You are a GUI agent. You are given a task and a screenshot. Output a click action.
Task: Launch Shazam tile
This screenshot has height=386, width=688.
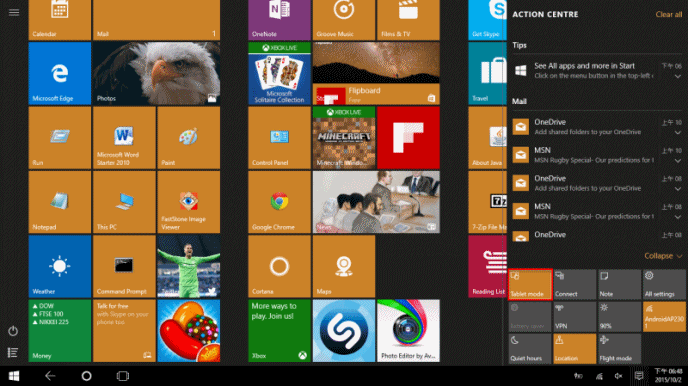[344, 331]
